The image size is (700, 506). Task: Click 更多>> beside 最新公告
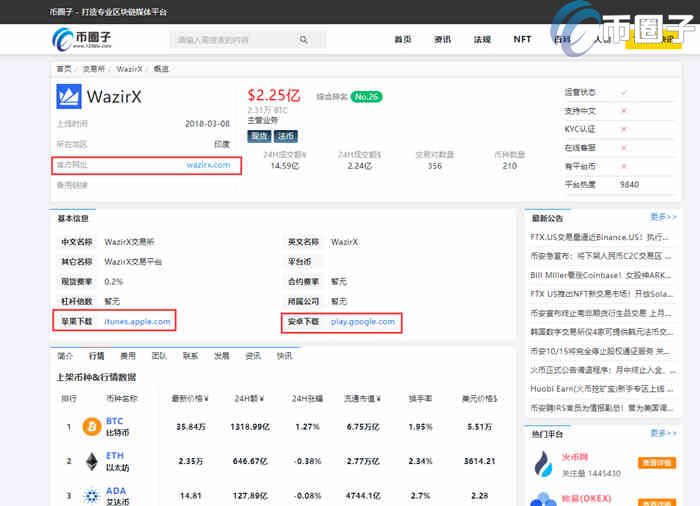pyautogui.click(x=663, y=217)
